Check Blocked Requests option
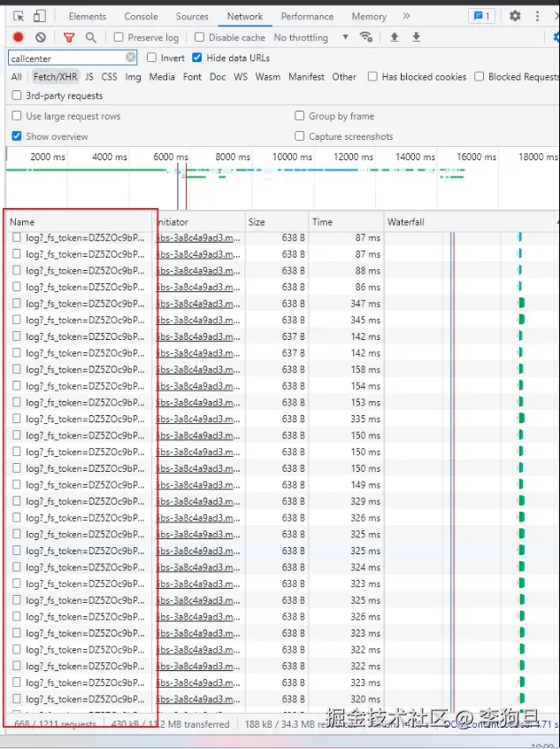The height and width of the screenshot is (749, 560). point(479,76)
